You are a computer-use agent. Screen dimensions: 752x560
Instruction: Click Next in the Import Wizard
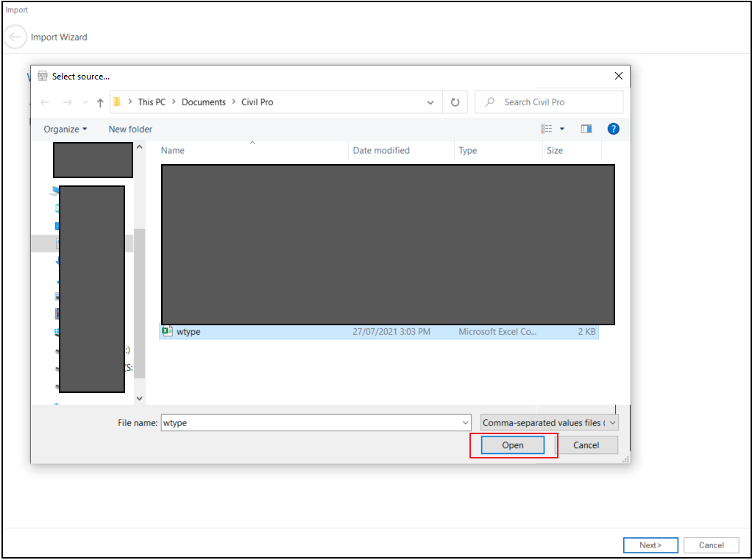[650, 545]
